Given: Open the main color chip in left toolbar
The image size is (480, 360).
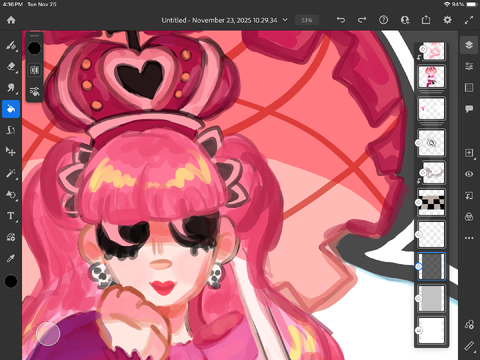Looking at the screenshot, I should [x=11, y=281].
